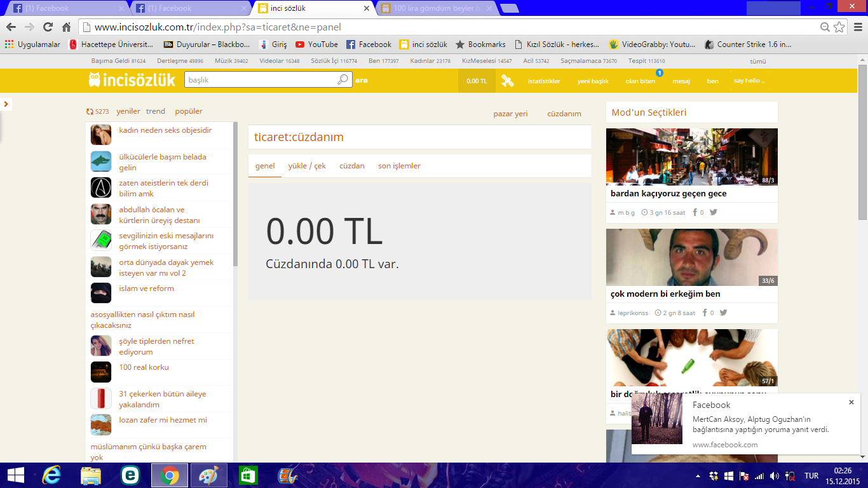This screenshot has width=868, height=488.
Task: Tweet the çok modern bi erkeğim post
Action: coord(723,313)
